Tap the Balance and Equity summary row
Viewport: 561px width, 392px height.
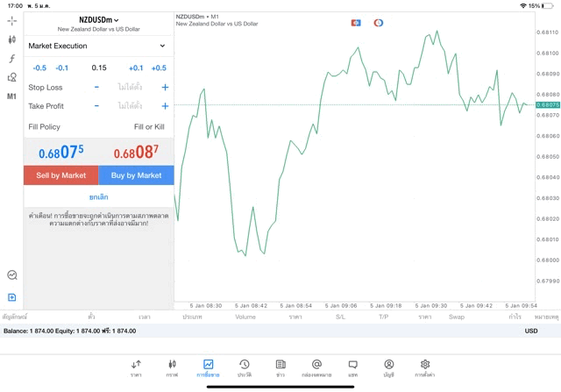280,331
